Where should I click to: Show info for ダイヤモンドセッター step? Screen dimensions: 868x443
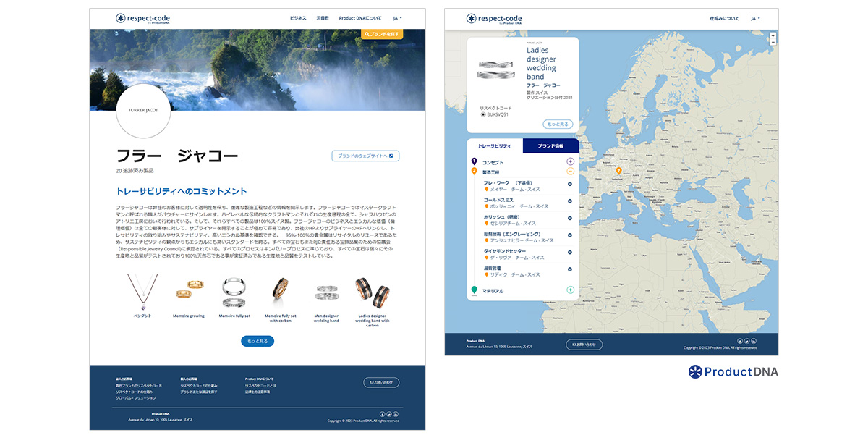coord(570,253)
